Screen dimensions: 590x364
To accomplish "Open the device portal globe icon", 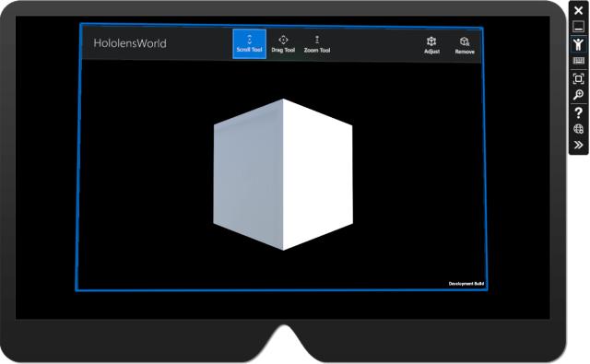I will pos(578,129).
